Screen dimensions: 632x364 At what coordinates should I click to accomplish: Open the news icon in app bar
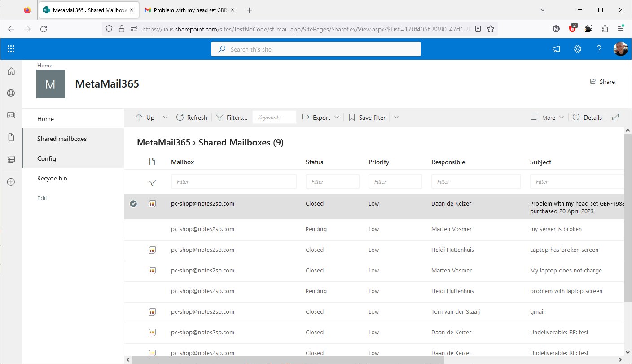coord(11,115)
